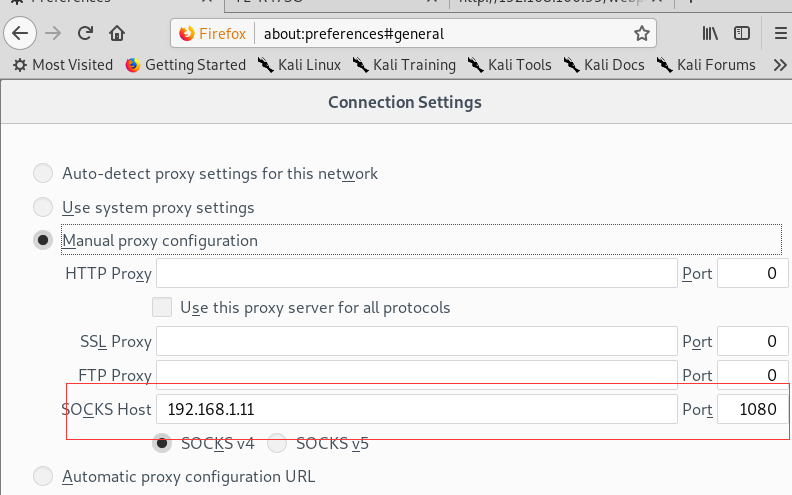This screenshot has width=792, height=495.
Task: Open the Firefox hamburger menu
Action: point(781,33)
